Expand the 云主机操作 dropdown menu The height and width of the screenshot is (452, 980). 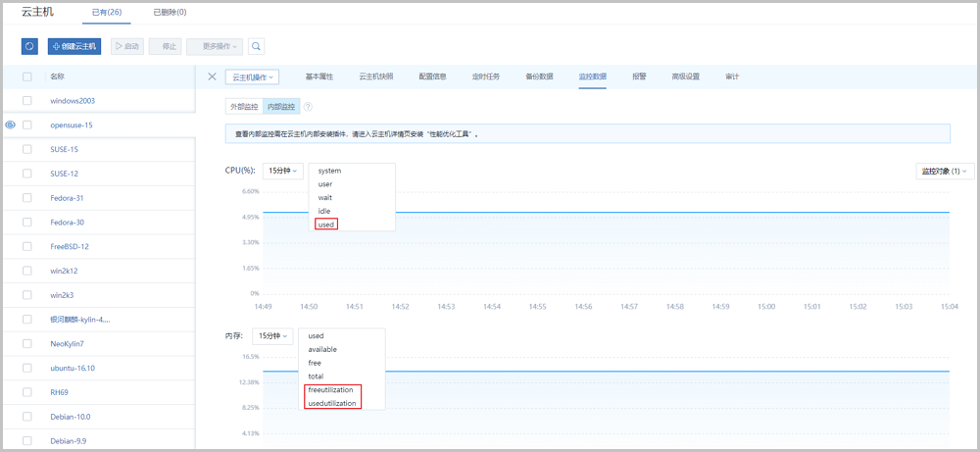pyautogui.click(x=252, y=76)
